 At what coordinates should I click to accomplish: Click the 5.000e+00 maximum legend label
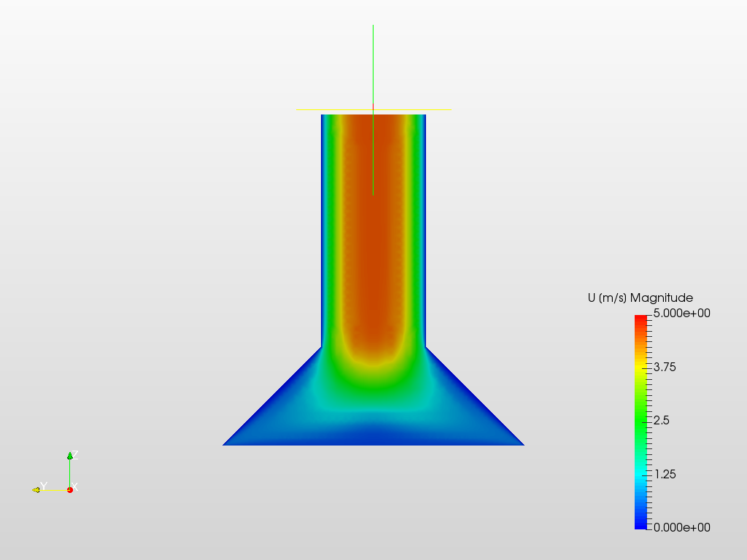(x=682, y=314)
